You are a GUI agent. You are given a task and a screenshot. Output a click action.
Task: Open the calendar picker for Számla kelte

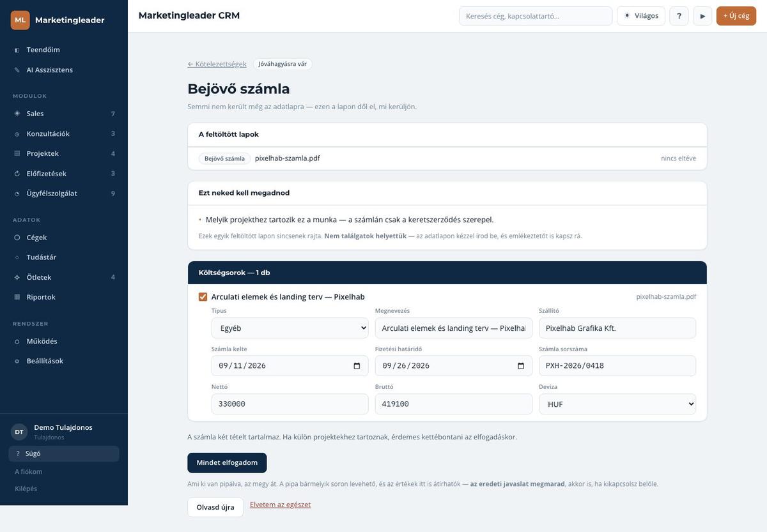(x=357, y=366)
